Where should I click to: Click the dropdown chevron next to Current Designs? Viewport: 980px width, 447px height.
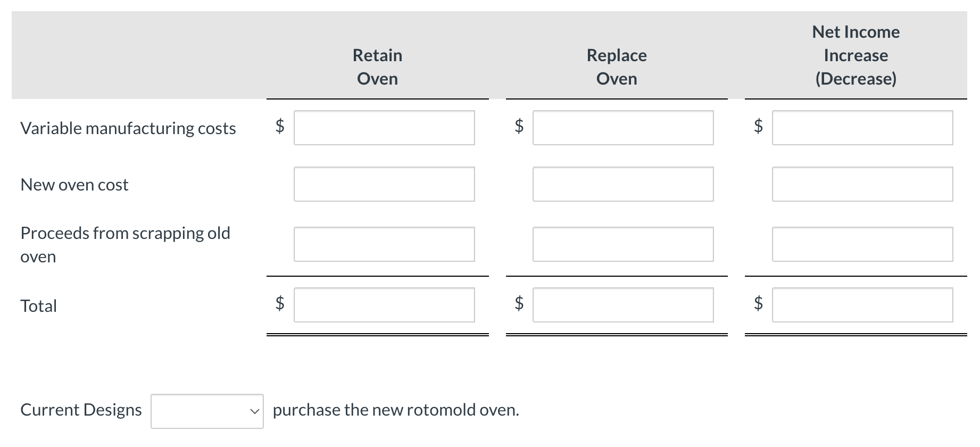253,410
